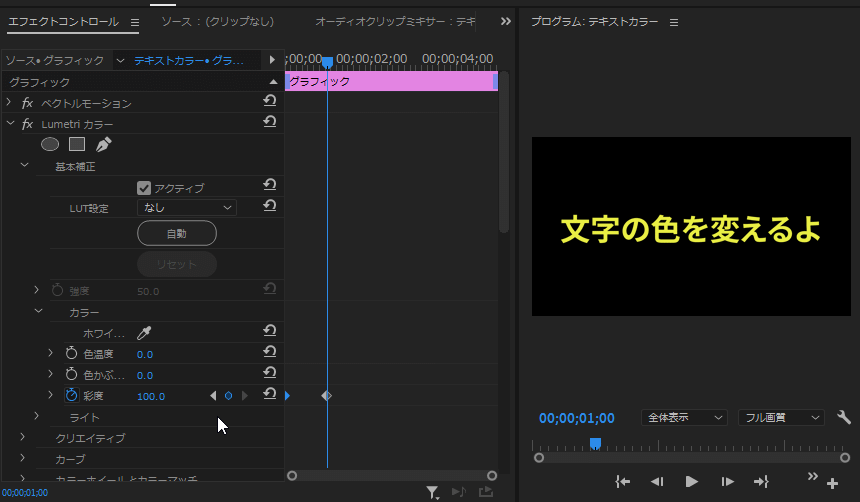This screenshot has width=860, height=502.
Task: Click the effect controls vertical scrollbar
Action: pos(504,153)
